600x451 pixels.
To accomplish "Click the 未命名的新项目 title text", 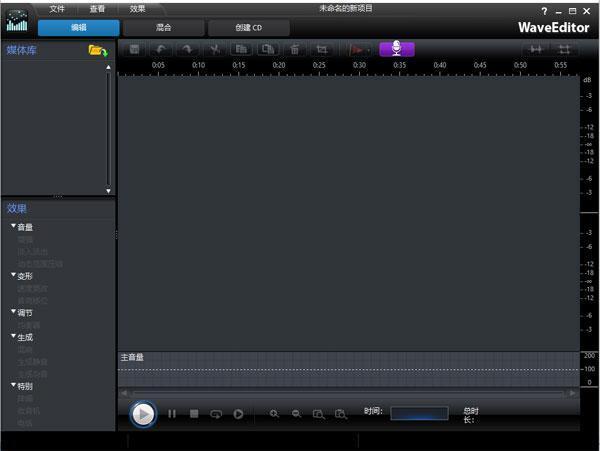I will (346, 8).
